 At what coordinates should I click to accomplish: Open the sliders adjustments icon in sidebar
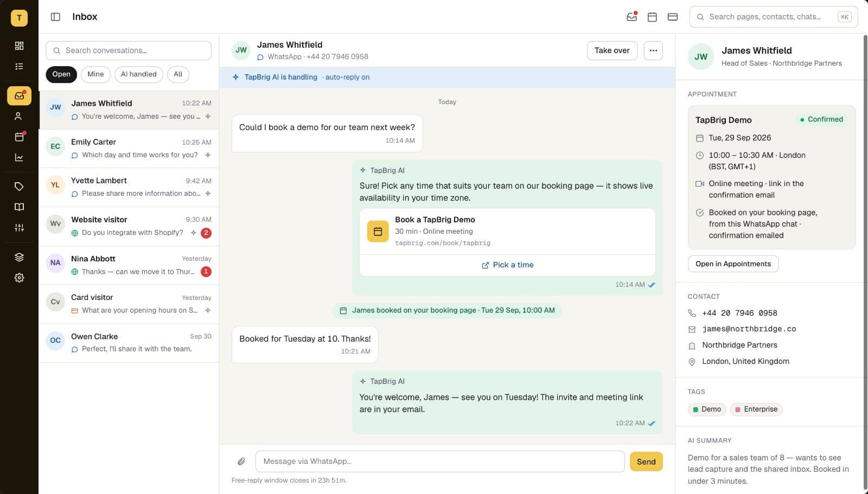point(19,228)
